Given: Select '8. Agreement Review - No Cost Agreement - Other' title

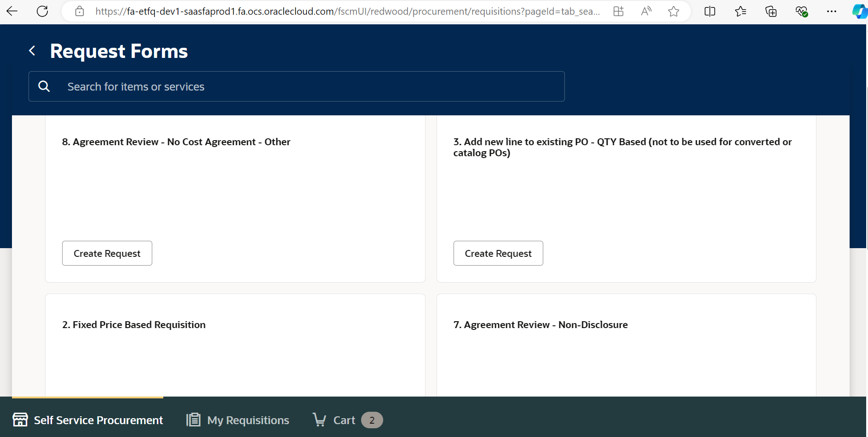Looking at the screenshot, I should click(176, 142).
